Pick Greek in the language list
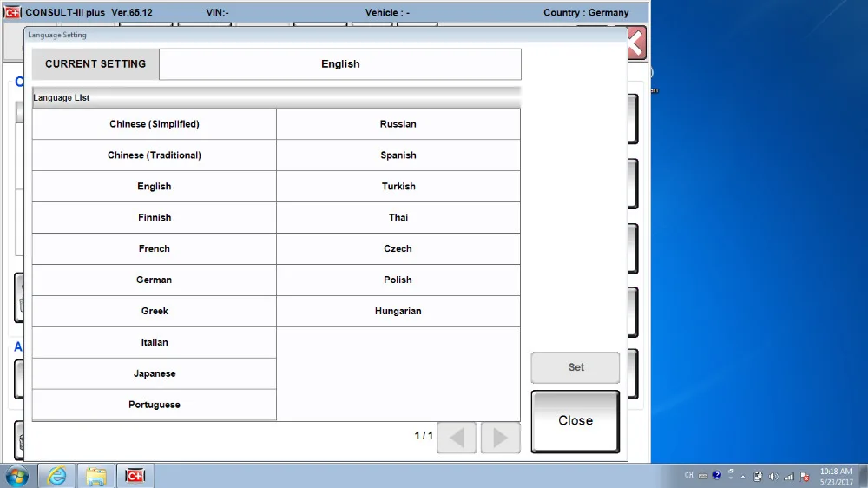868x488 pixels. pos(154,311)
